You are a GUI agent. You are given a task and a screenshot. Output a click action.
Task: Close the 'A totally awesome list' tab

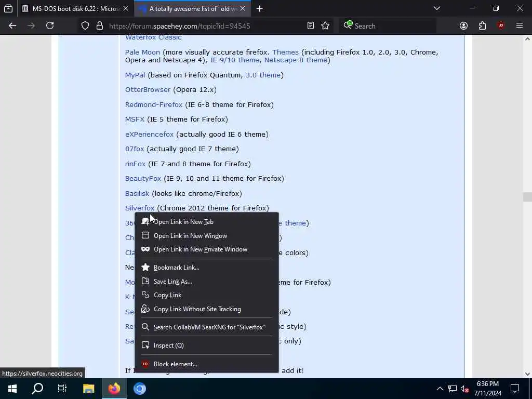pyautogui.click(x=243, y=9)
